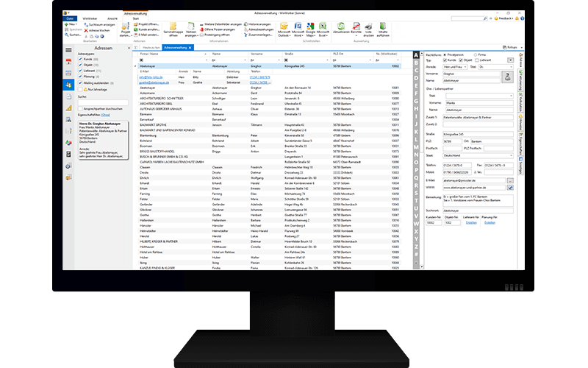Collapse the Abelsmayer row expander
This screenshot has width=588, height=368.
135,66
